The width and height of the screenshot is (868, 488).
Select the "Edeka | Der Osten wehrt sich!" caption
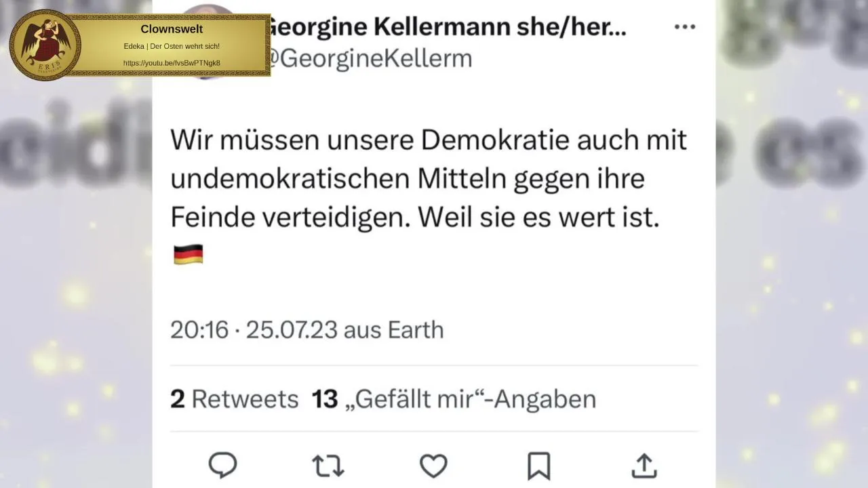(172, 46)
